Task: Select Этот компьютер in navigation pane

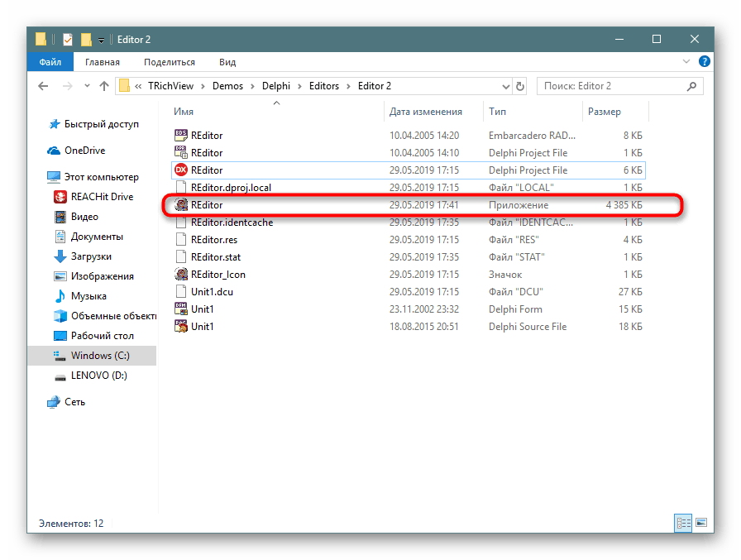Action: [93, 177]
